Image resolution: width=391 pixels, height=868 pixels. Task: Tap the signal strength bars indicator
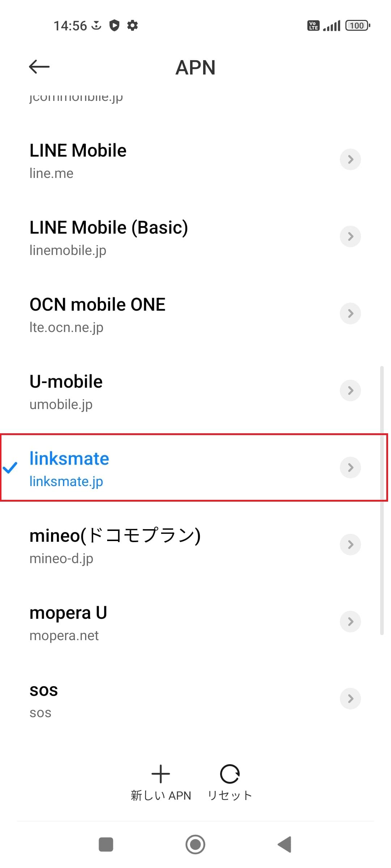point(332,25)
